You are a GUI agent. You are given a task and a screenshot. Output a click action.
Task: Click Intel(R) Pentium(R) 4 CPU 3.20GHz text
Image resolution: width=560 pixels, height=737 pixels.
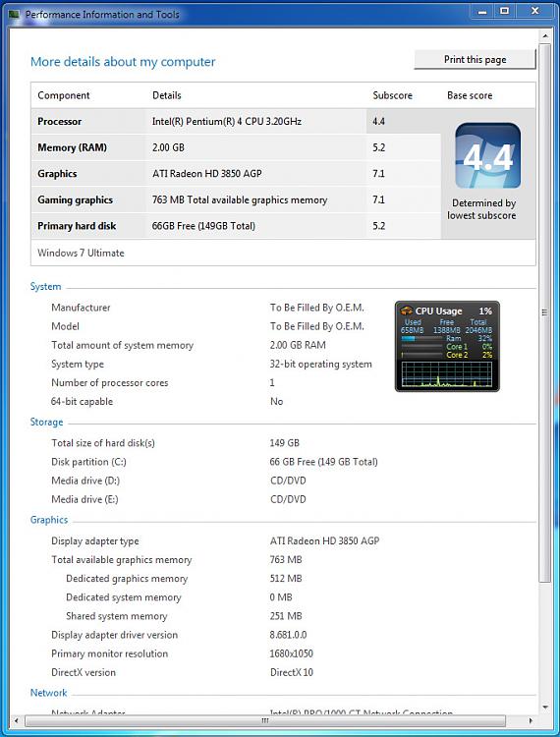pos(227,121)
